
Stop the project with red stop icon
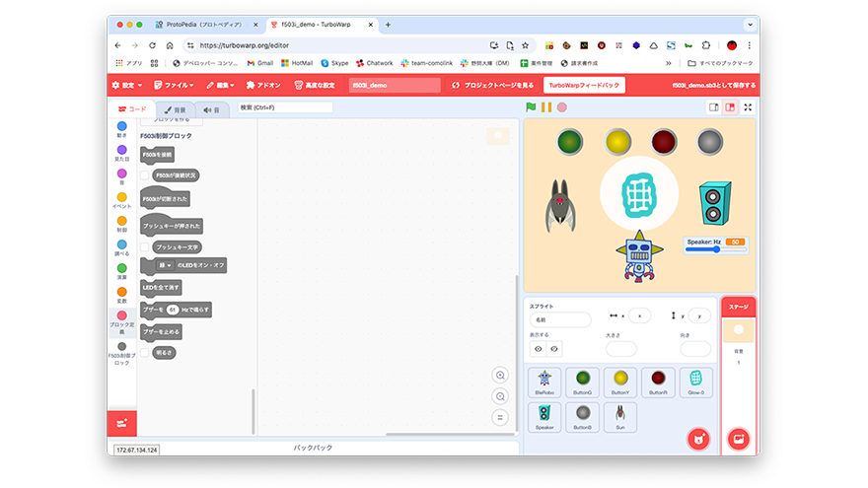point(562,107)
